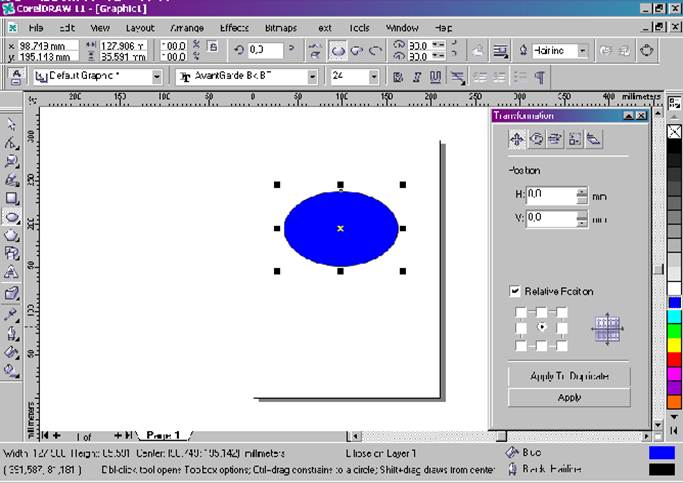Open the Arrange menu
This screenshot has width=683, height=483.
(187, 28)
